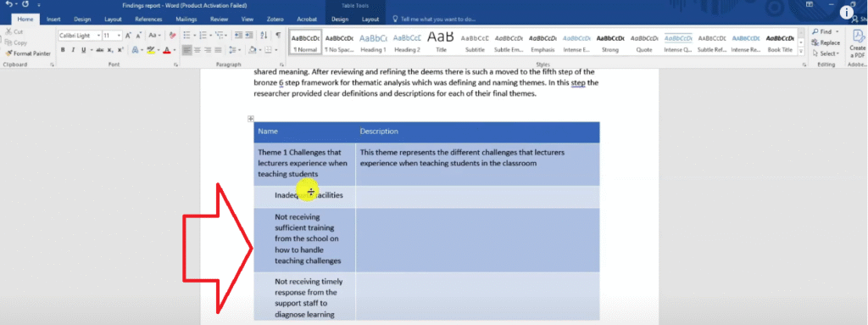Open the References tab

[148, 19]
